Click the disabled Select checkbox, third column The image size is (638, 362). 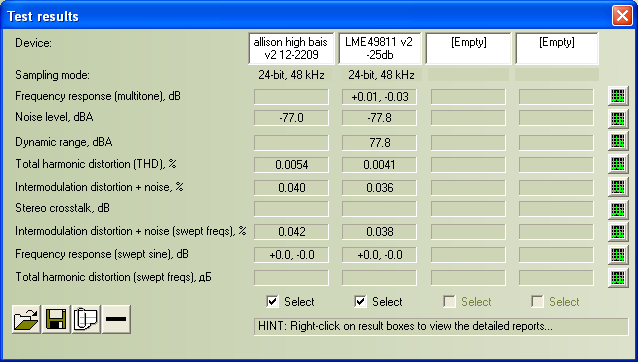(449, 302)
